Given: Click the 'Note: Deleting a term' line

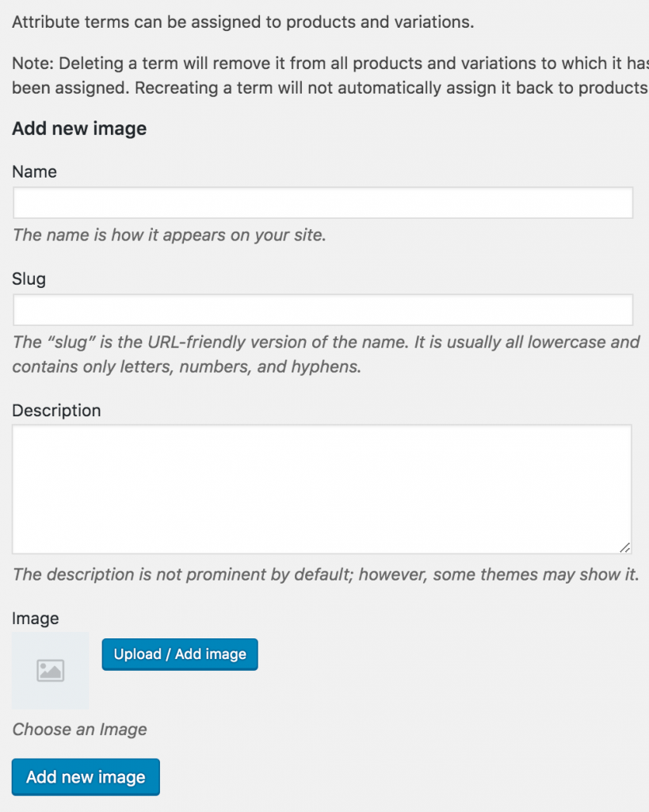Looking at the screenshot, I should [330, 63].
